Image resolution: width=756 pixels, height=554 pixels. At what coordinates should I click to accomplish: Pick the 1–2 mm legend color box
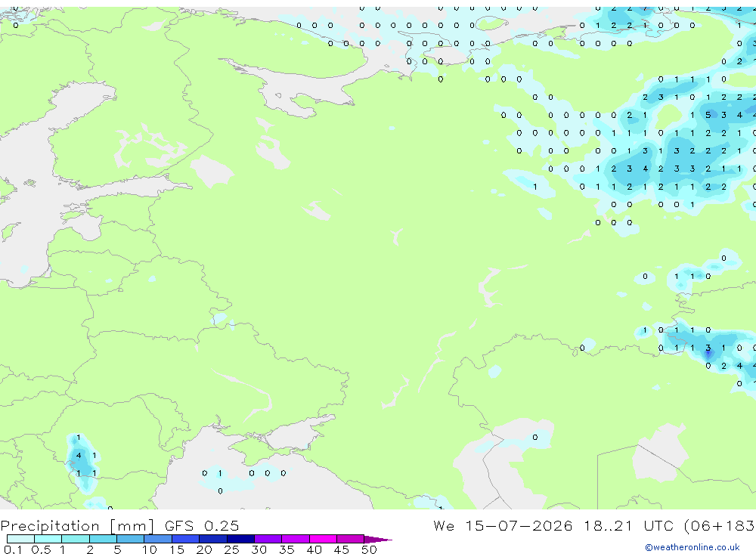tap(75, 539)
